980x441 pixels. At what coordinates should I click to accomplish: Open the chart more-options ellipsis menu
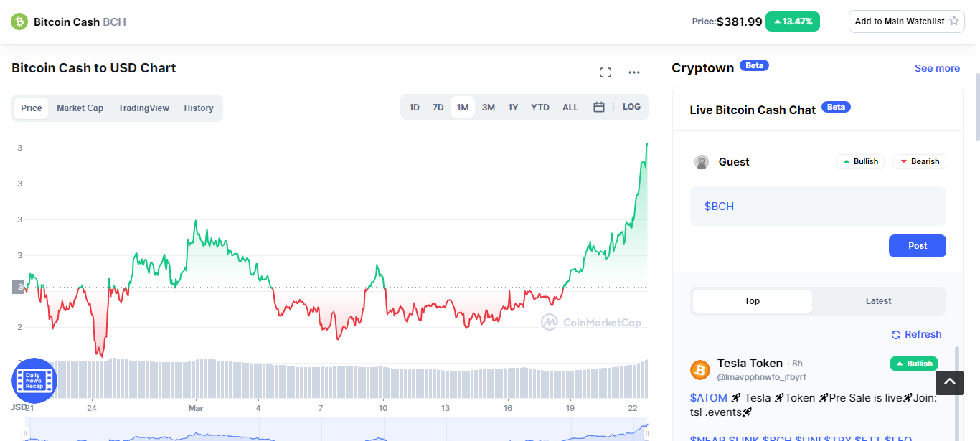pos(634,72)
